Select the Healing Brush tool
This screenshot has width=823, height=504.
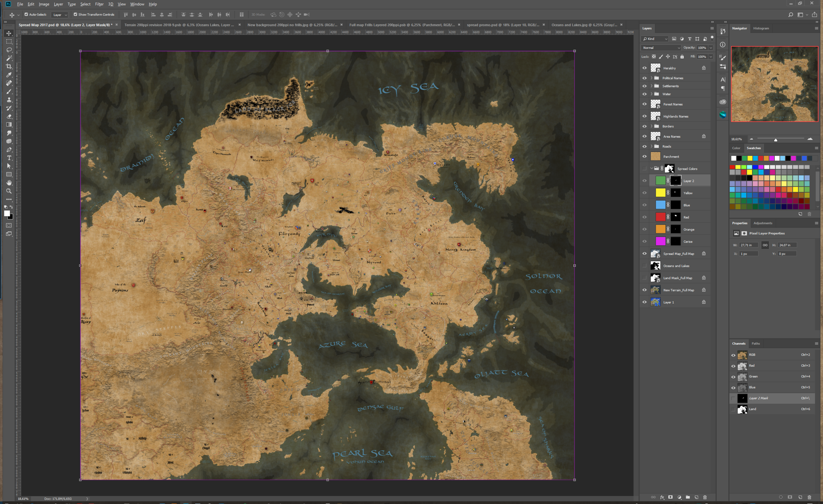pos(9,83)
